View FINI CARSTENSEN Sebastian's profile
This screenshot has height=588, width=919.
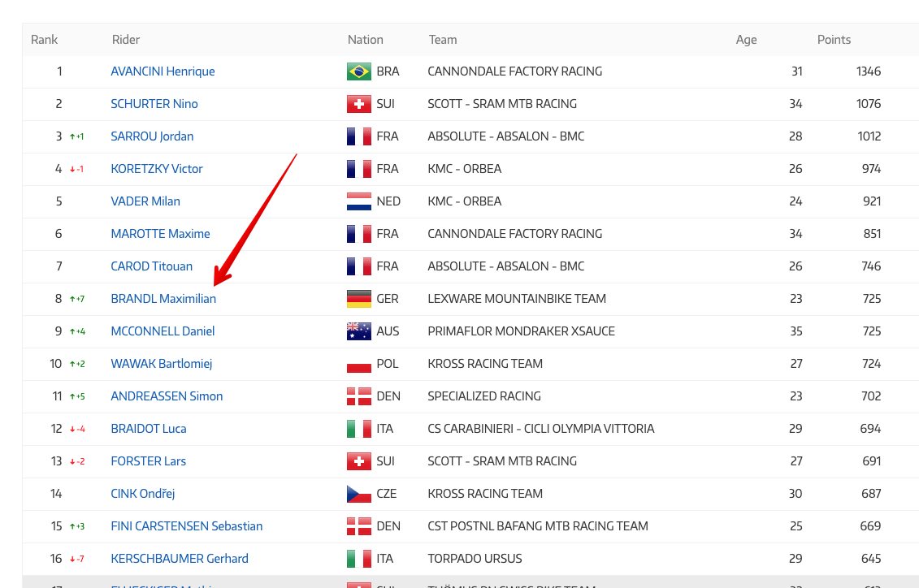[x=186, y=526]
